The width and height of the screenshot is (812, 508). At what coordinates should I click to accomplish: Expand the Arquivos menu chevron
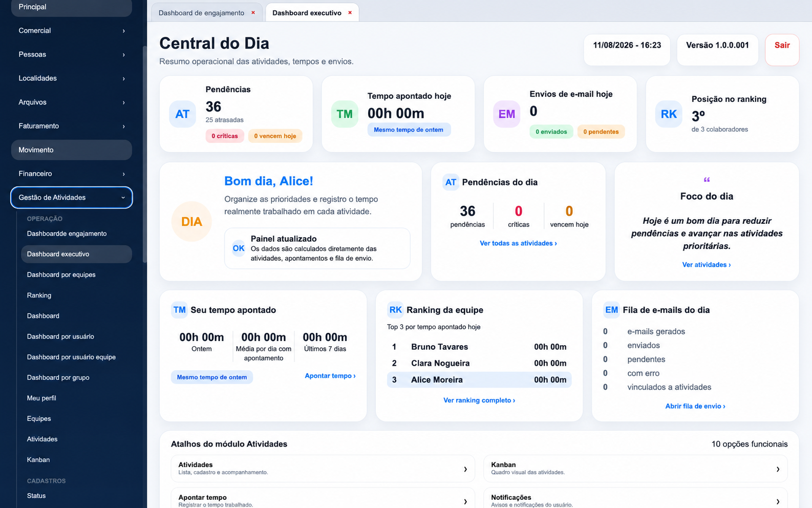pos(123,102)
